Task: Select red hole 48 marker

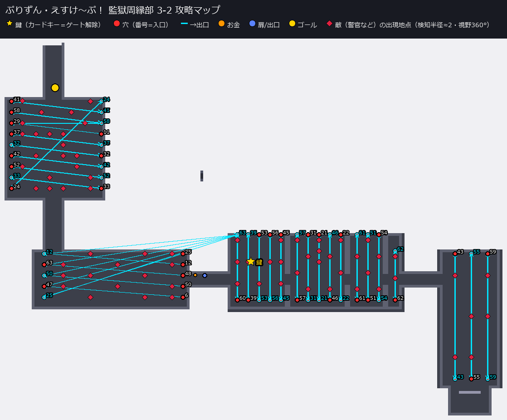Action: pos(183,275)
